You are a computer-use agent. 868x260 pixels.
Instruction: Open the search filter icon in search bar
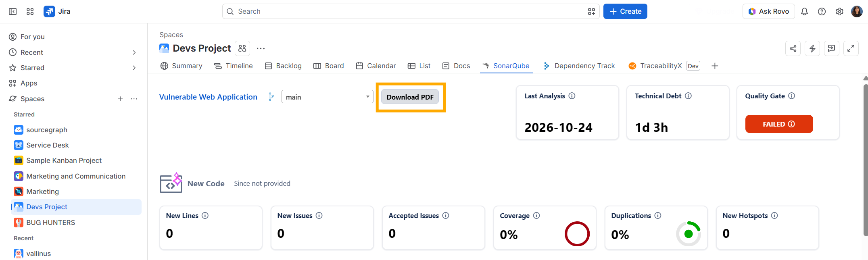591,11
